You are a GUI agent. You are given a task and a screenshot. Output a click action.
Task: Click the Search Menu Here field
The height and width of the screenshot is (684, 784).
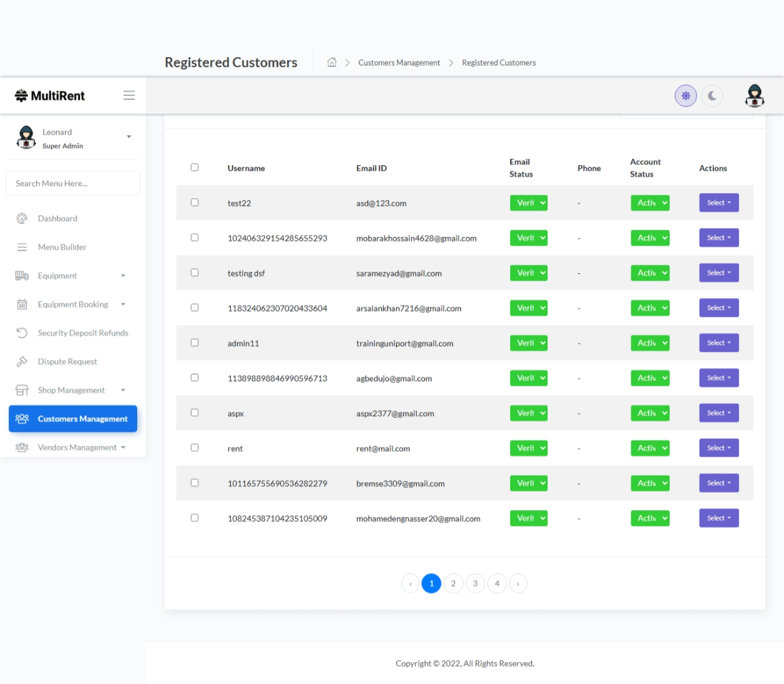click(73, 184)
